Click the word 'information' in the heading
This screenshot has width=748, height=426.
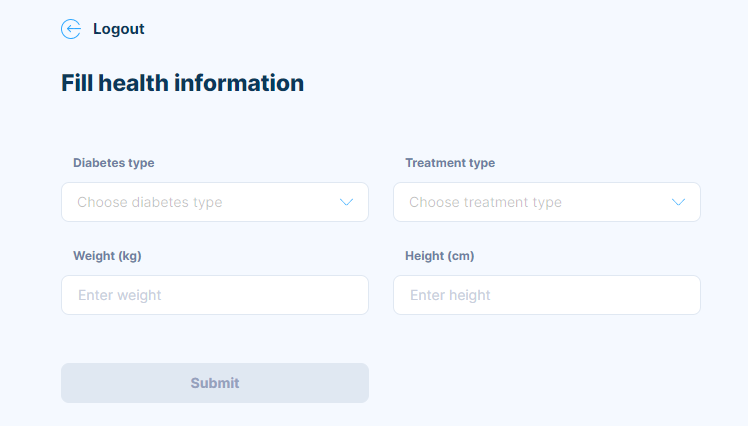click(x=239, y=83)
